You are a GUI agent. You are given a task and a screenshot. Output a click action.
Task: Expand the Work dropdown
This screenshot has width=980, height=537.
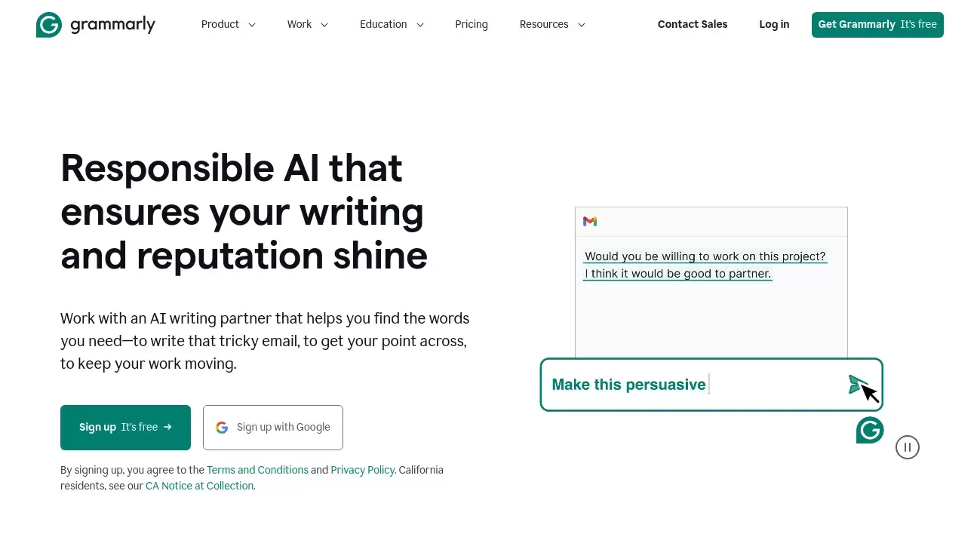click(307, 24)
